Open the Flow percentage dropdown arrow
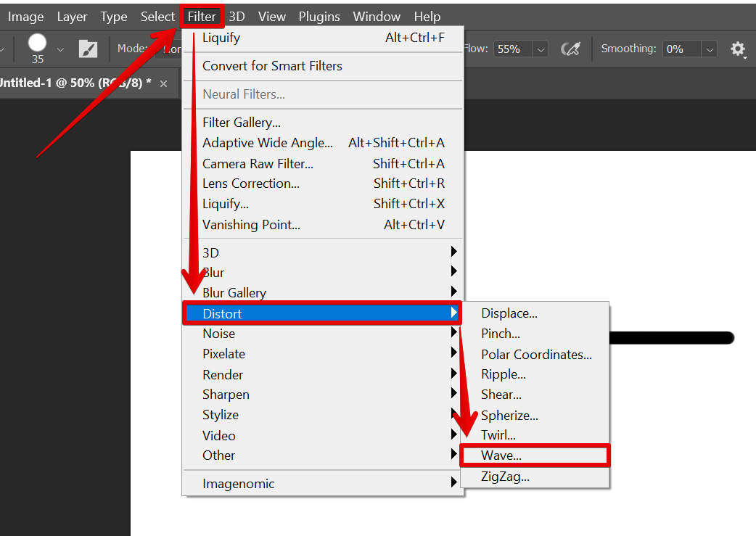This screenshot has width=756, height=536. pos(541,49)
